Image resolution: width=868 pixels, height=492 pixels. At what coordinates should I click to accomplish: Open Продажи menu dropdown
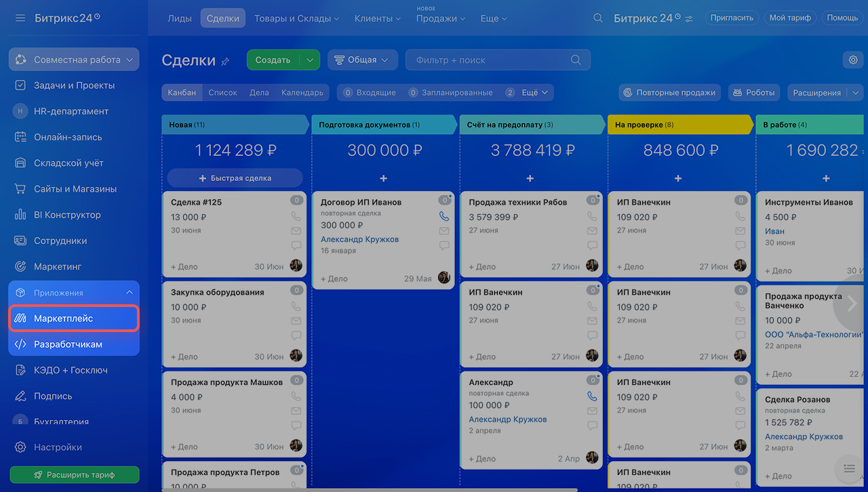click(441, 18)
